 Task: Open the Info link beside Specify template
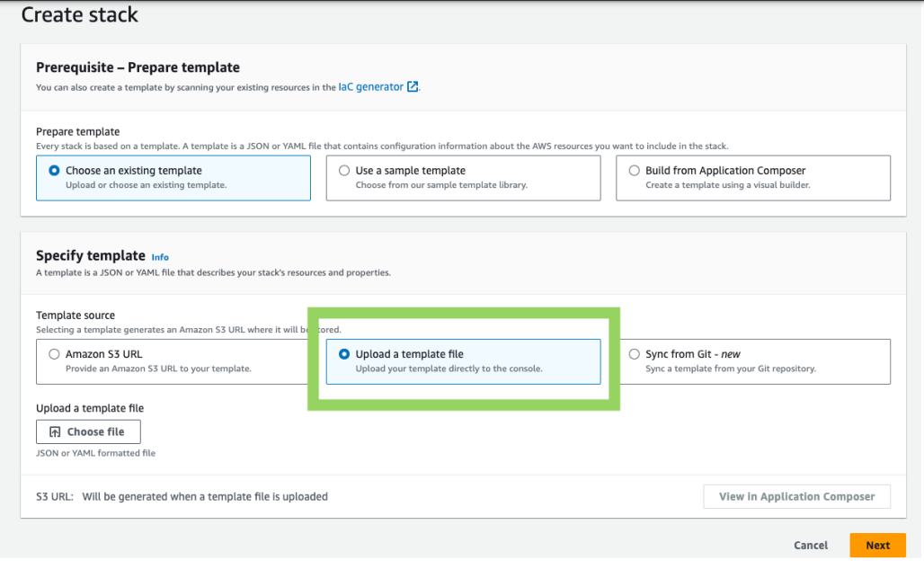point(160,257)
